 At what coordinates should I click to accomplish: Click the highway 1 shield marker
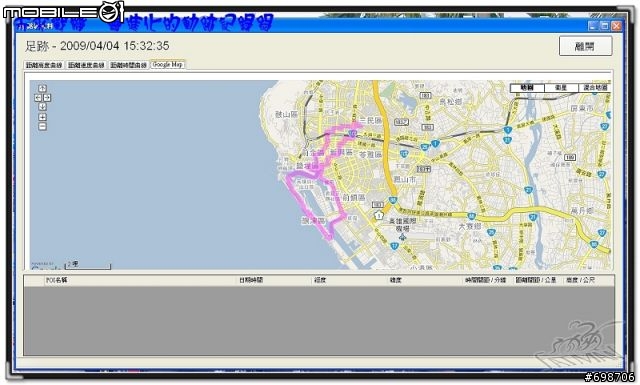(x=379, y=215)
